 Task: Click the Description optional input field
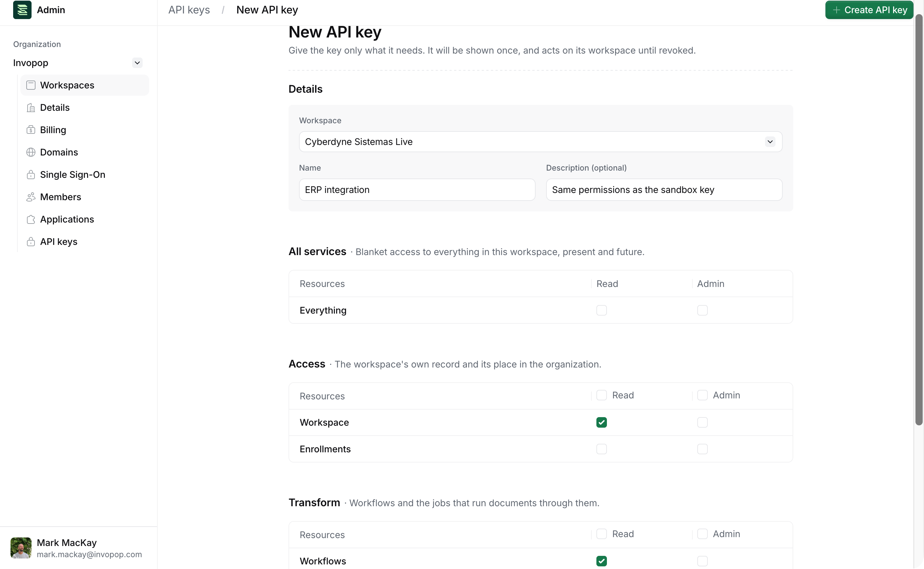pos(664,190)
